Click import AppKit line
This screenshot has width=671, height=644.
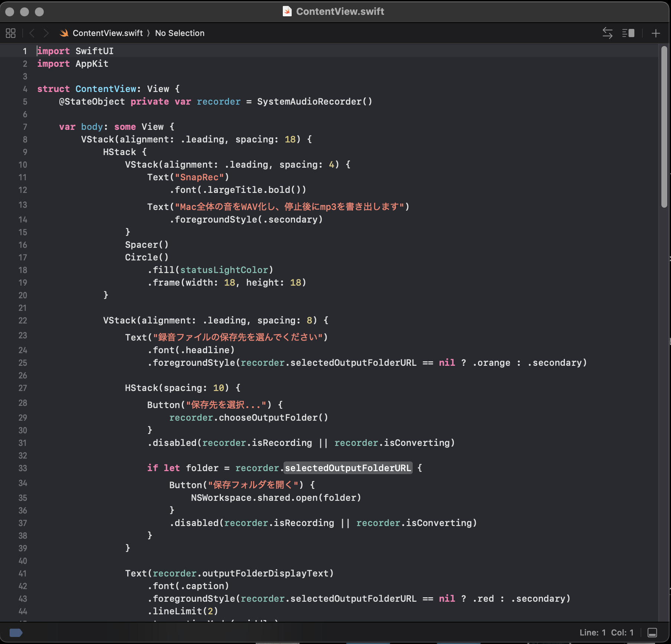pos(73,64)
